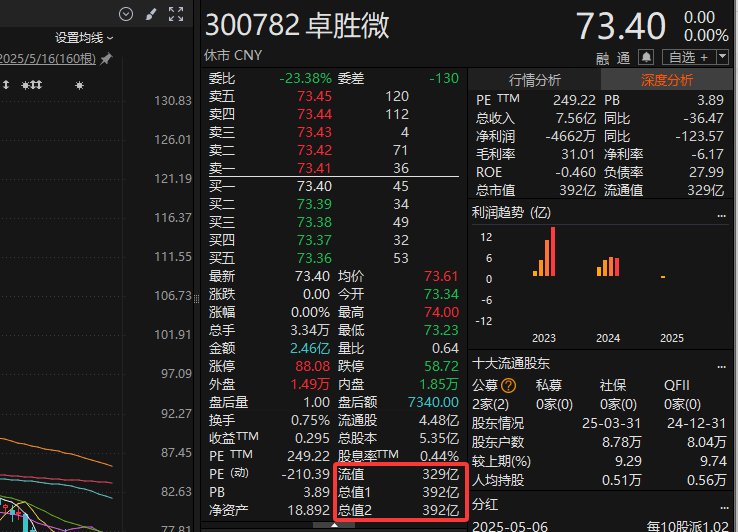Open the more menu of 十大流通股东

point(722,366)
